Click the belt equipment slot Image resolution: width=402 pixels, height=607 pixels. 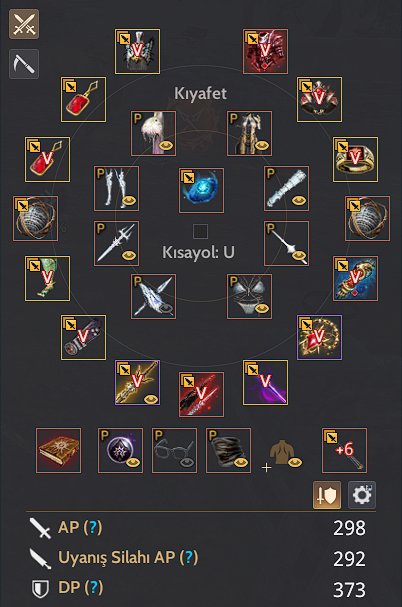pos(320,99)
